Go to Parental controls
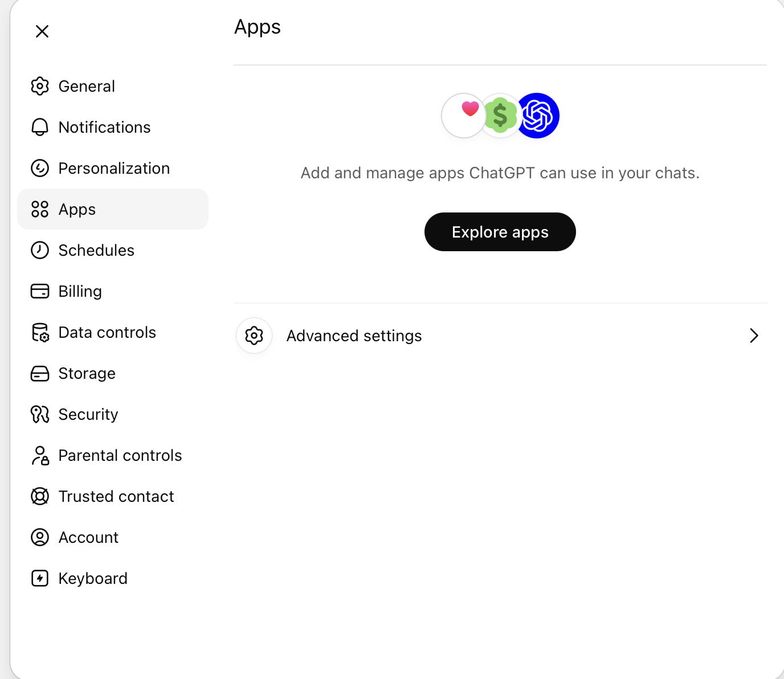 (113, 455)
